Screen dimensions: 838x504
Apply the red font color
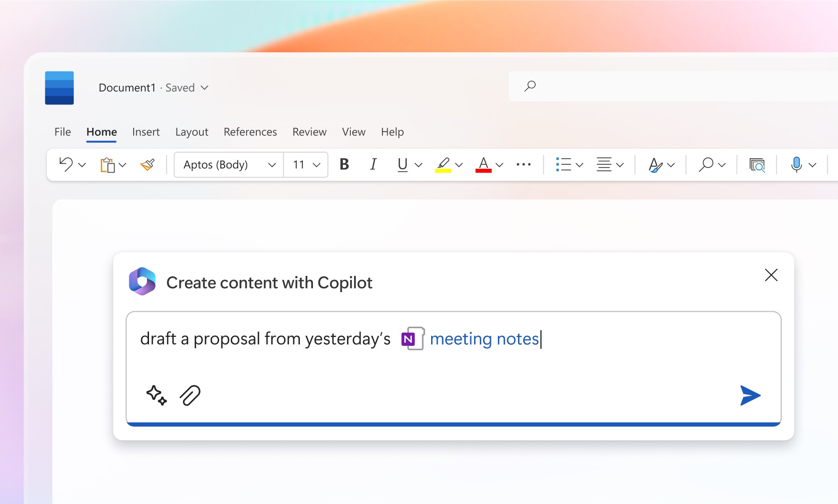(x=483, y=165)
